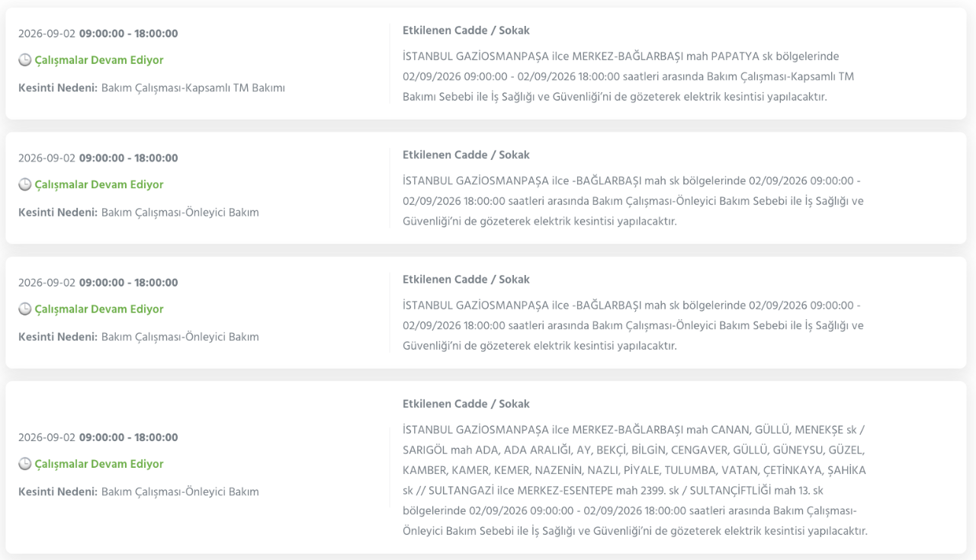Click 'Kesinti Nedeni: Bakım Çalışması-Kapsamlı TM Bakımı' text
The width and height of the screenshot is (976, 560).
pos(152,88)
